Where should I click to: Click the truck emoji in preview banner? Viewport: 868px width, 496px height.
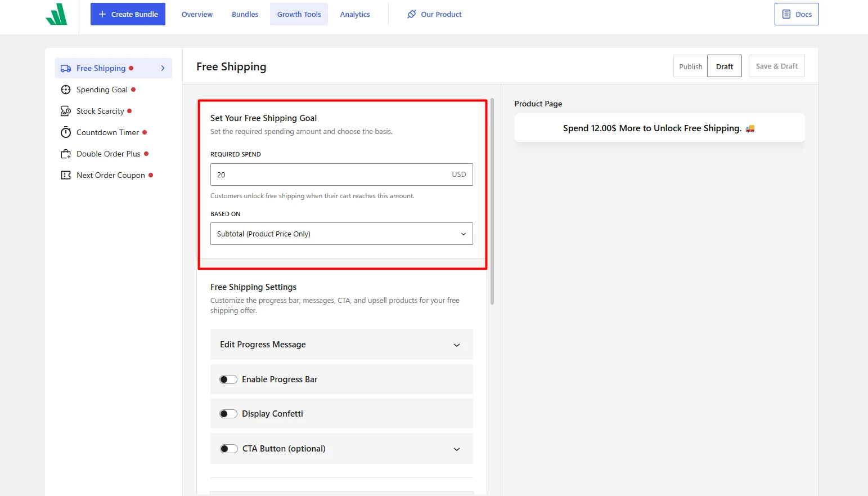[750, 128]
